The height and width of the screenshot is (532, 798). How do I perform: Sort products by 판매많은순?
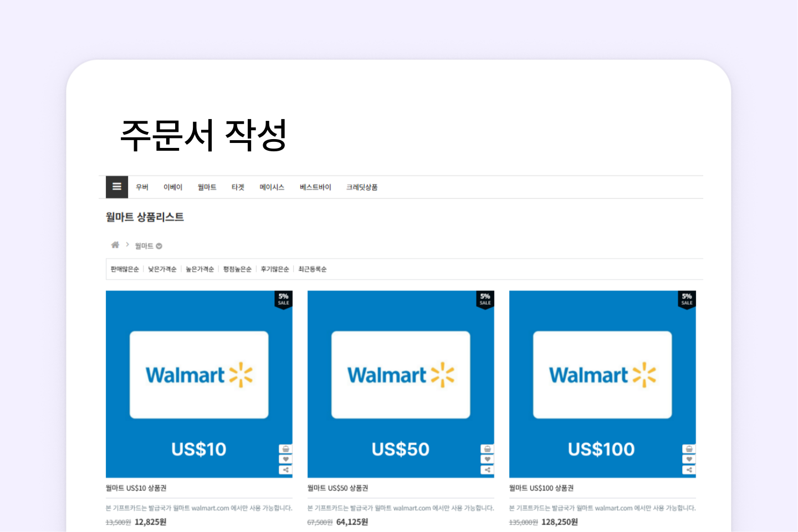pos(125,269)
